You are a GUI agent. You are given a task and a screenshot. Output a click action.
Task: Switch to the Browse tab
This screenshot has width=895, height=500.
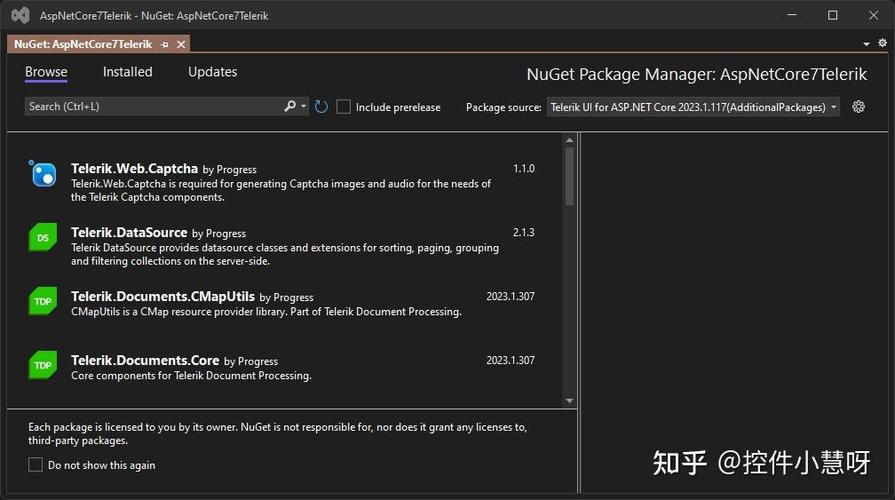[46, 72]
